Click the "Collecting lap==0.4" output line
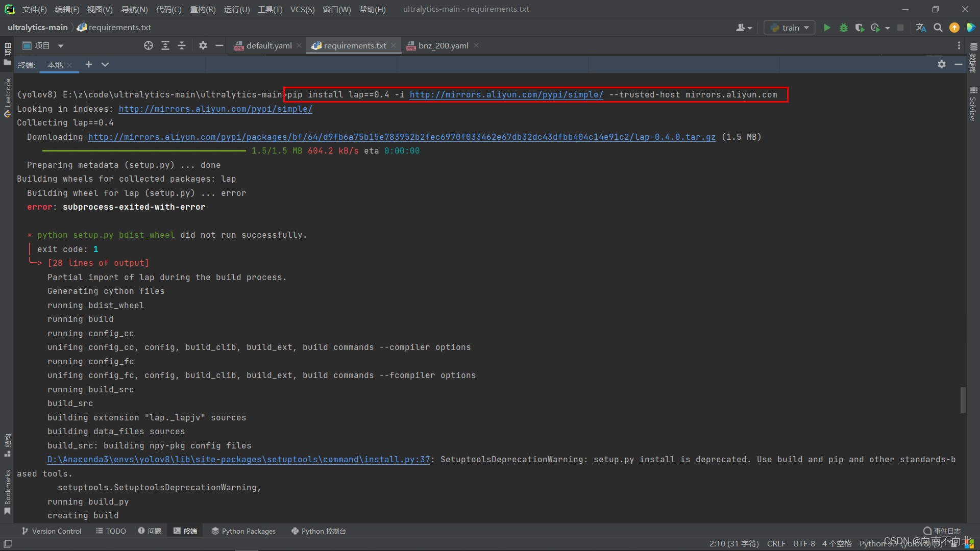Image resolution: width=980 pixels, height=551 pixels. pyautogui.click(x=65, y=122)
